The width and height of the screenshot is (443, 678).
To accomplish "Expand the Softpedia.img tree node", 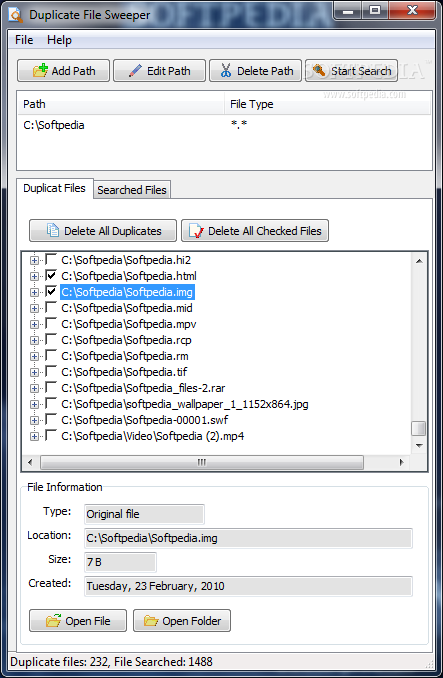I will pyautogui.click(x=34, y=293).
